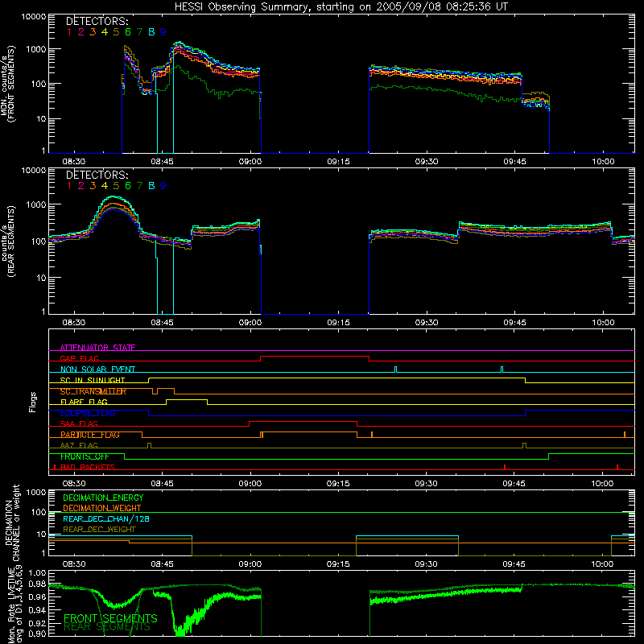Click the 1.00 tick label on livetime plot
The image size is (644, 644).
[38, 573]
